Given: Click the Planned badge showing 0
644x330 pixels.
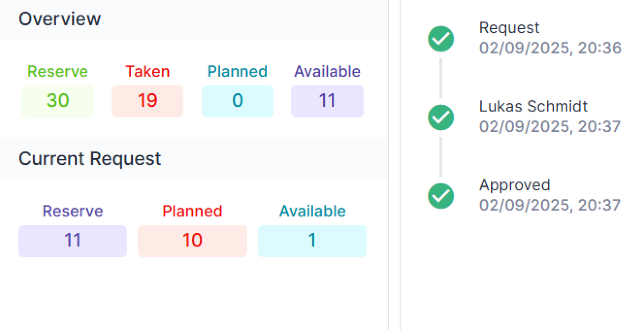Looking at the screenshot, I should pyautogui.click(x=237, y=100).
